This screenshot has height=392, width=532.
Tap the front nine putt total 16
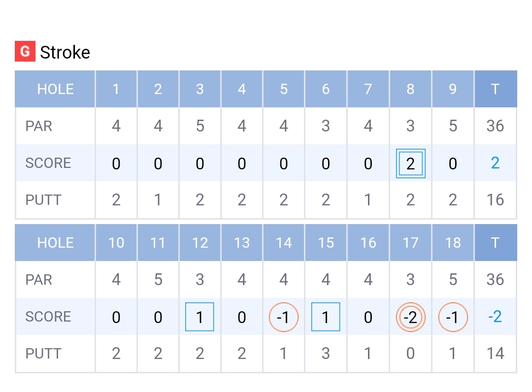click(x=495, y=200)
